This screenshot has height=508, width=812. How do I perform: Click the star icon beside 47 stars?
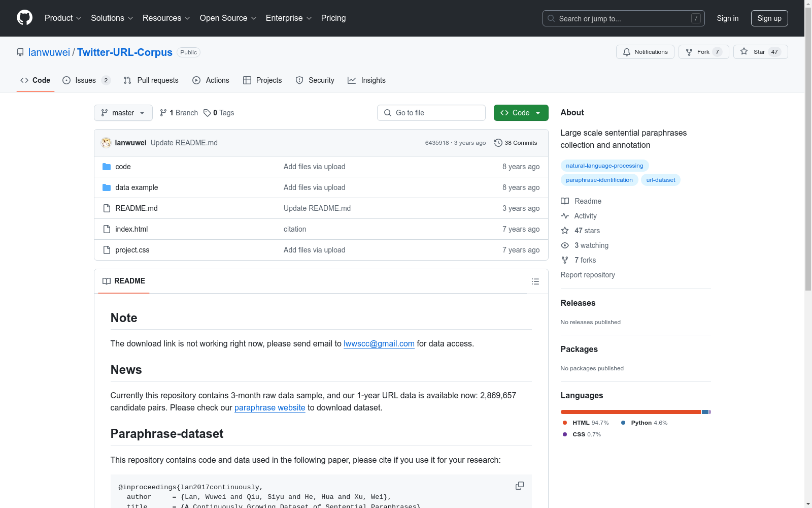click(x=565, y=231)
